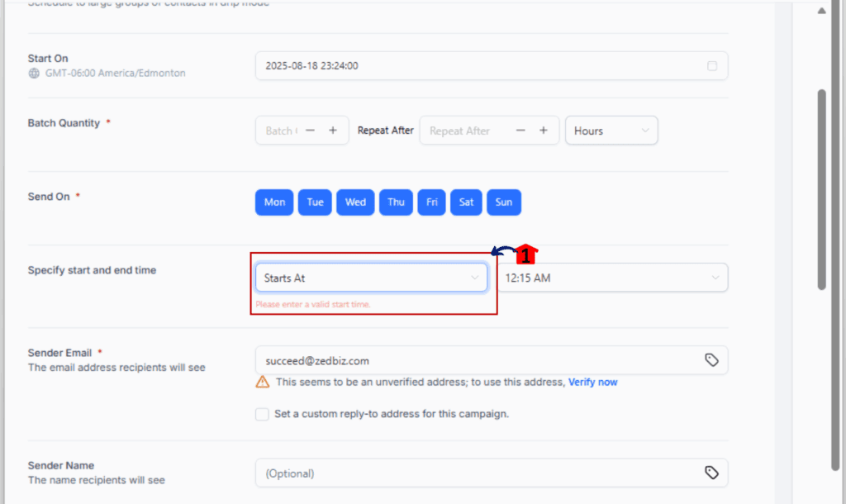Click the 'Specify start and end time' label
This screenshot has height=504, width=846.
92,270
